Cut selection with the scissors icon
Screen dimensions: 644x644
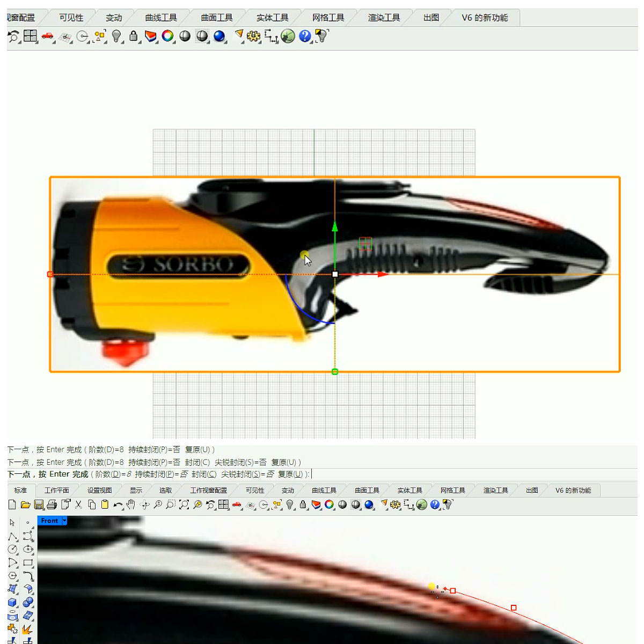click(x=78, y=504)
